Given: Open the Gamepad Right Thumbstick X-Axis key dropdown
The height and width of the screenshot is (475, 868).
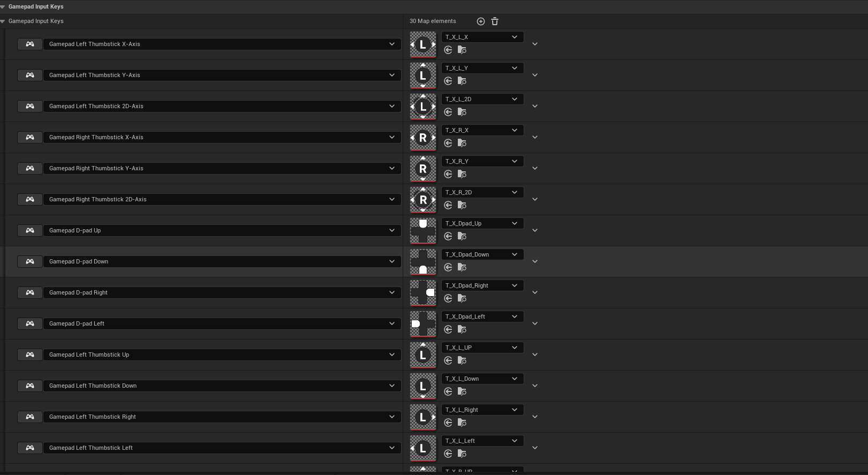Looking at the screenshot, I should pos(222,137).
